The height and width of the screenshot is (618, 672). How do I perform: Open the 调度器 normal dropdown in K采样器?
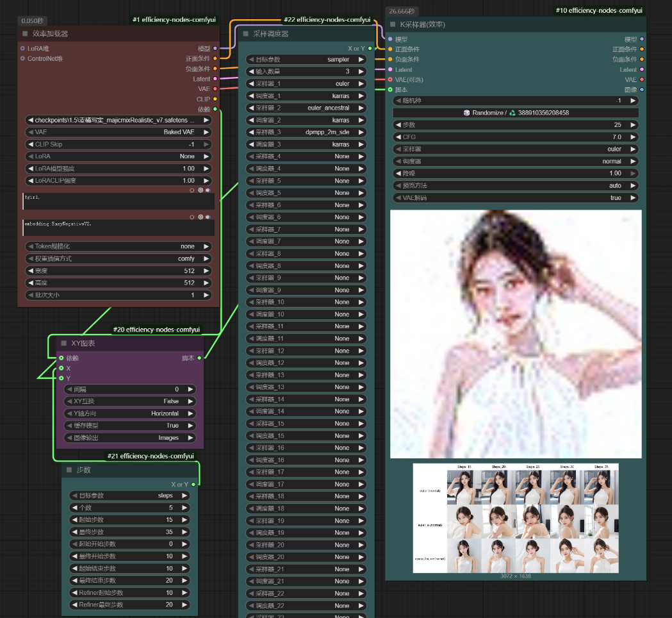click(x=514, y=161)
